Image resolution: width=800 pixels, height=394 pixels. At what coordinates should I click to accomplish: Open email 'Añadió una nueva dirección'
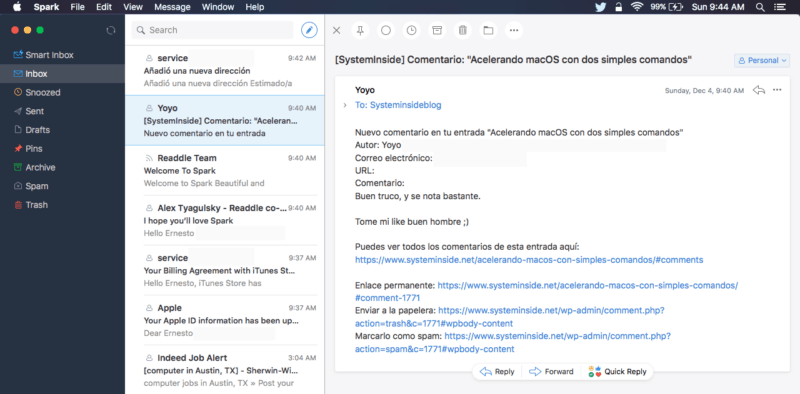coord(224,70)
